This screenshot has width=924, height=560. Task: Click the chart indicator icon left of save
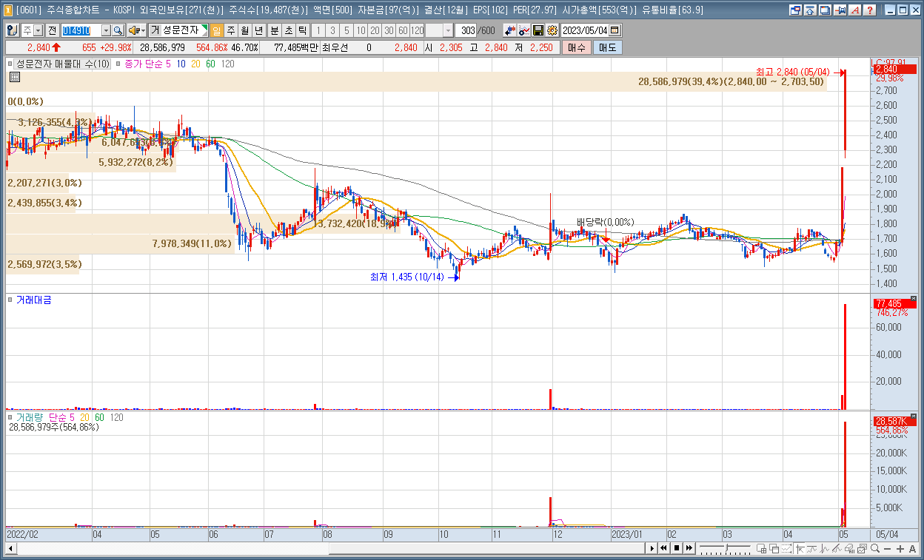(524, 30)
